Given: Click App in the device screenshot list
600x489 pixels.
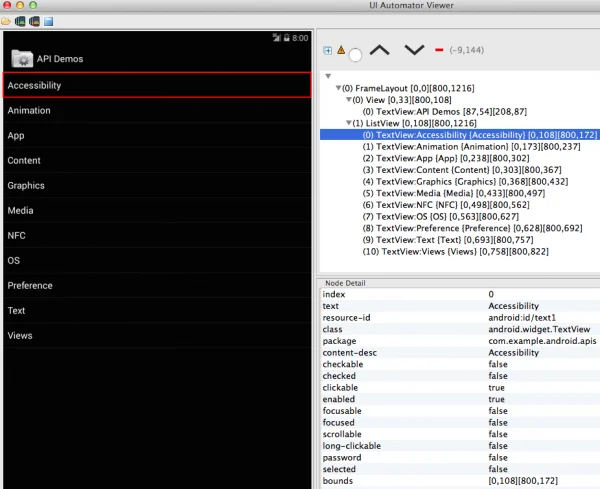Looking at the screenshot, I should point(157,135).
